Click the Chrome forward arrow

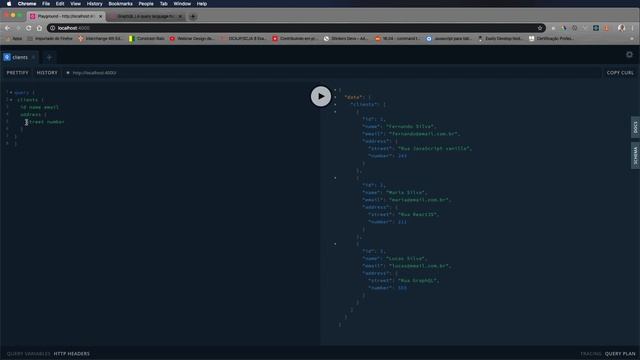[x=18, y=28]
